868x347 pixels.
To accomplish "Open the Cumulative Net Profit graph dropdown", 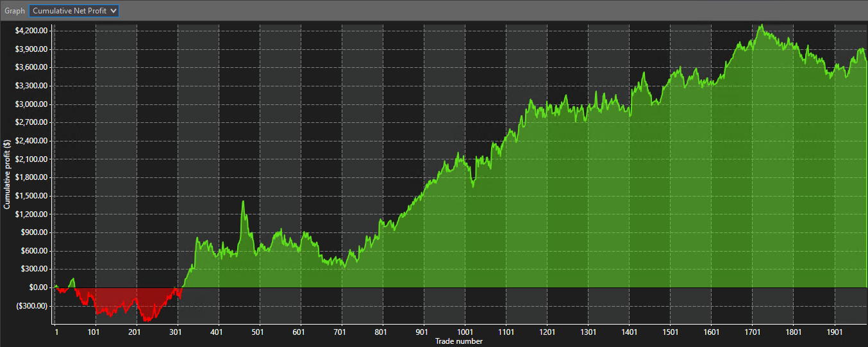I will [74, 11].
